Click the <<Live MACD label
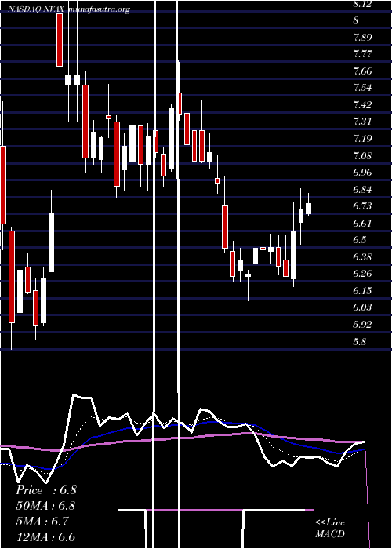This screenshot has height=549, width=392. [330, 529]
